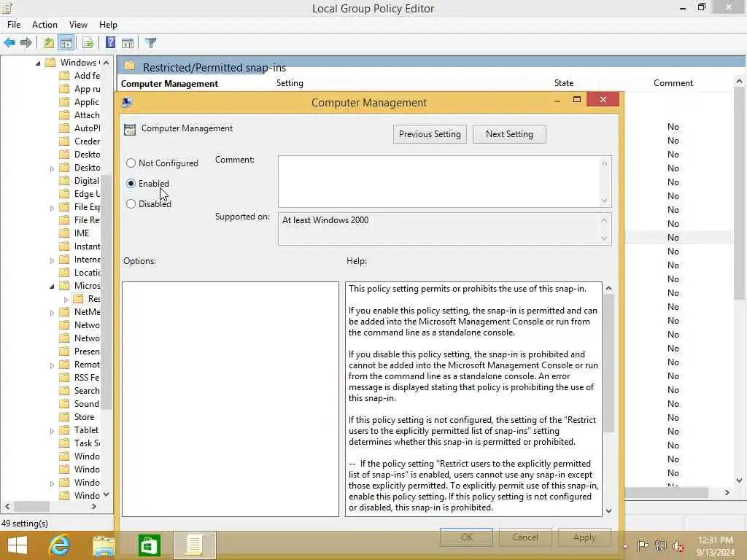Select the Store tree folder
This screenshot has width=747, height=560.
click(x=85, y=417)
